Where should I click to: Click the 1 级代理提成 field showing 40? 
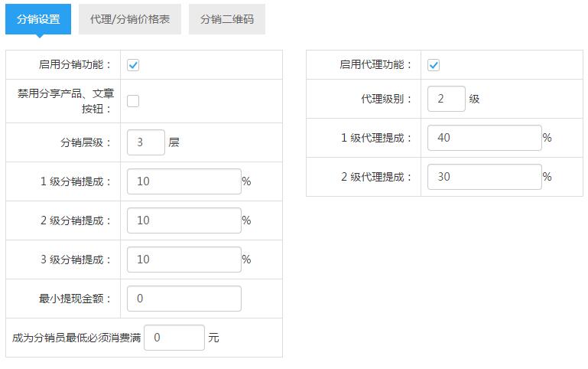484,138
